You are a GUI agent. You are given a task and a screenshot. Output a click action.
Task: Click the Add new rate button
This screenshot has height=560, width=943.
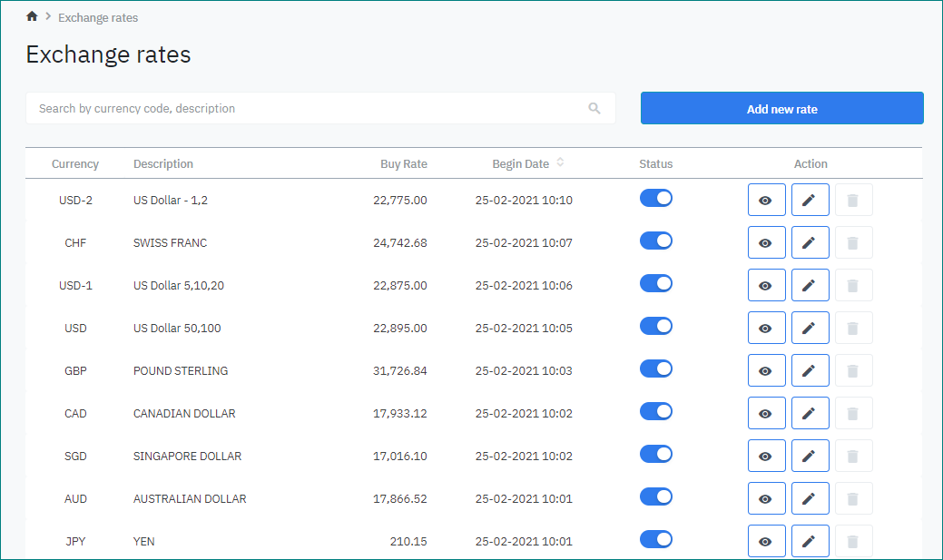(781, 108)
